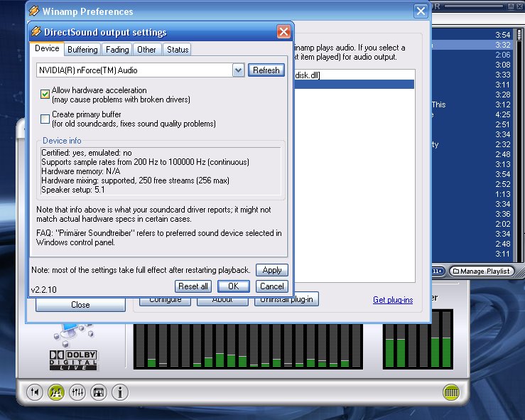Close the Winamp playlist window
The height and width of the screenshot is (420, 525).
[519, 6]
